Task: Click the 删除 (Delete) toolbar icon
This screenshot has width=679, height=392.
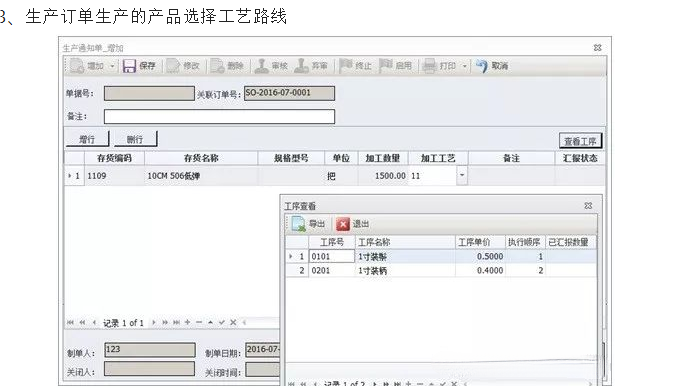Action: [x=217, y=66]
